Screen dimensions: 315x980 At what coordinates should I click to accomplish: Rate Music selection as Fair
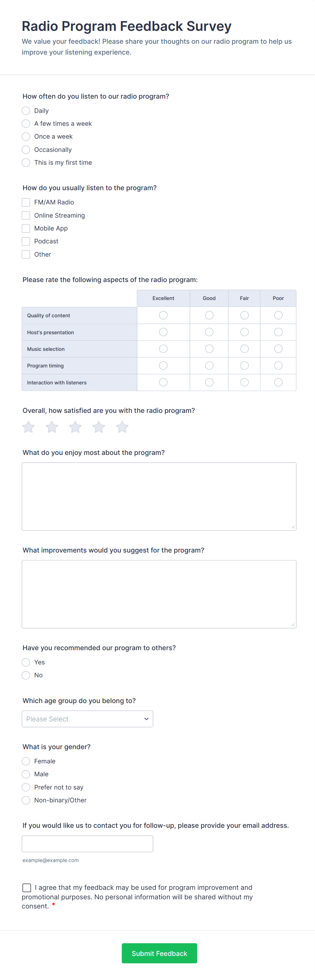point(244,348)
